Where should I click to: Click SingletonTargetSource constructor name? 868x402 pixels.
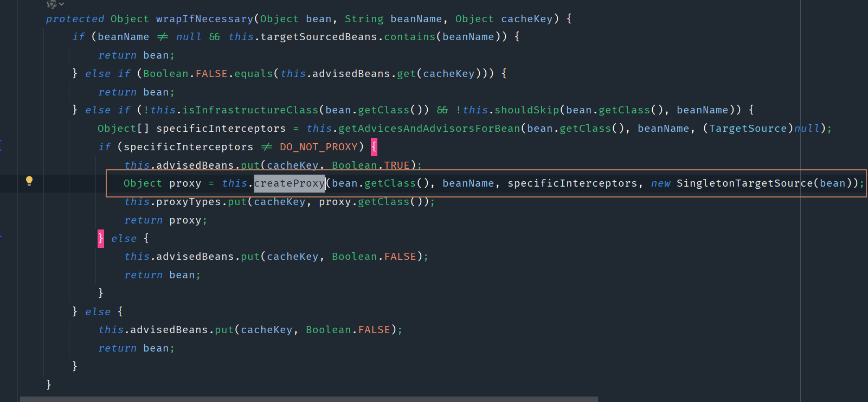pos(745,183)
